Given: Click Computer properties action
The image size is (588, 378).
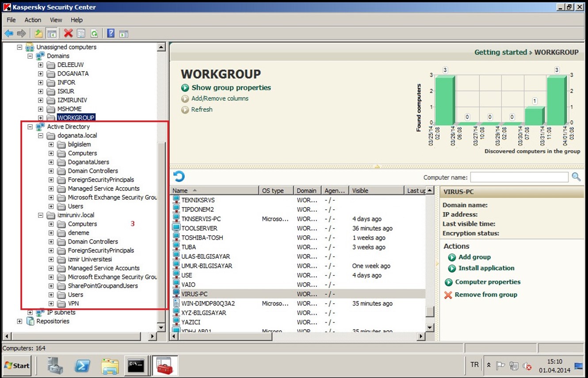Looking at the screenshot, I should pos(488,282).
